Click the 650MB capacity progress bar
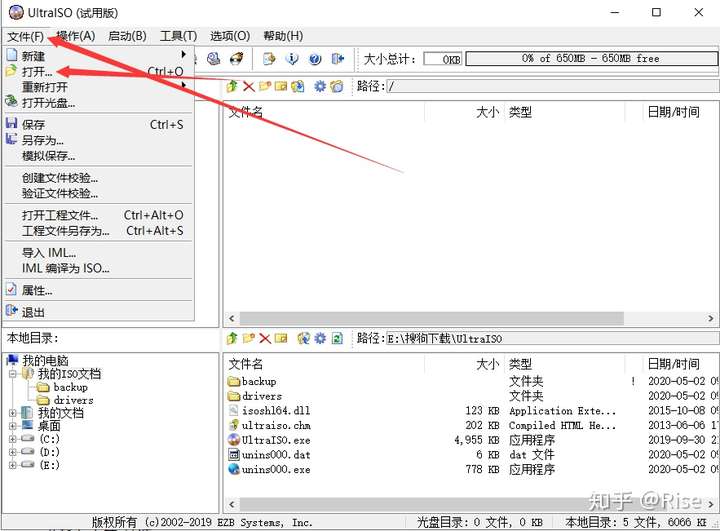 coord(591,59)
